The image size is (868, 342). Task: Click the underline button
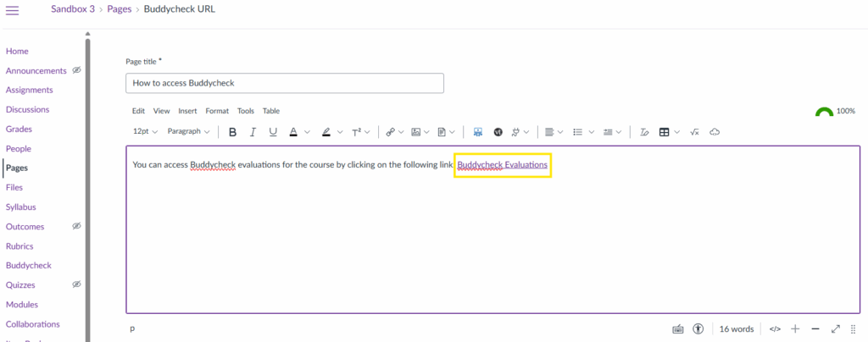(x=273, y=132)
